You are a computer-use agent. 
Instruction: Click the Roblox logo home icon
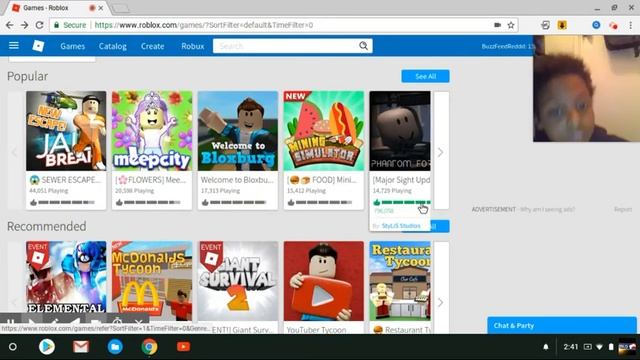point(38,46)
